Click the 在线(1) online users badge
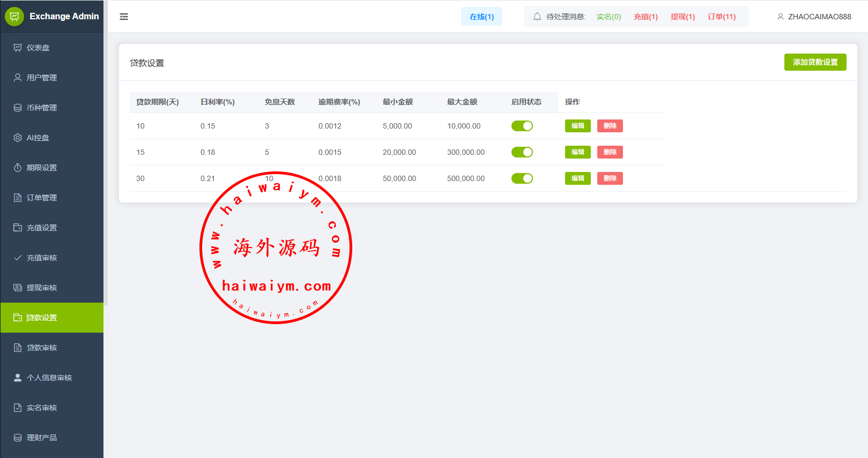Screen dimensions: 868x458 [481, 17]
